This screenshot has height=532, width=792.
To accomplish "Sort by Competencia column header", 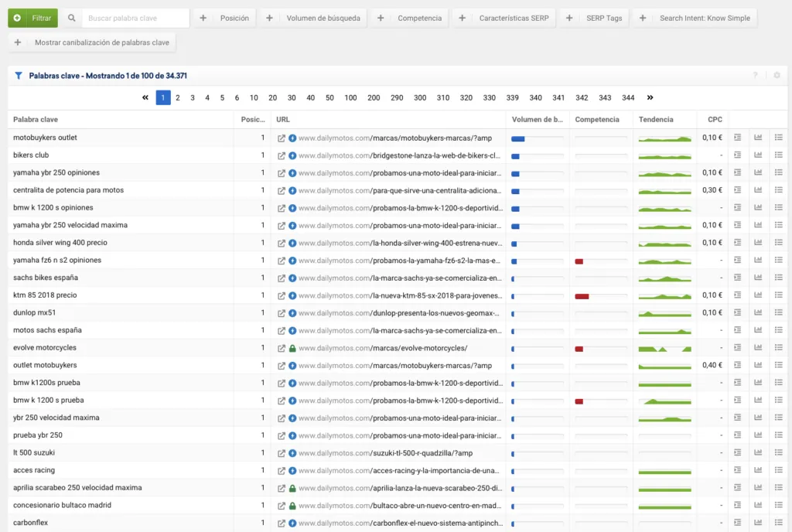I will coord(597,120).
